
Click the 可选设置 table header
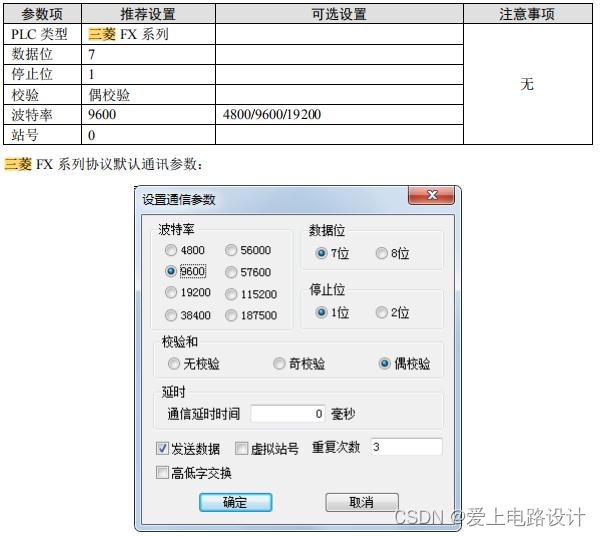(x=339, y=14)
